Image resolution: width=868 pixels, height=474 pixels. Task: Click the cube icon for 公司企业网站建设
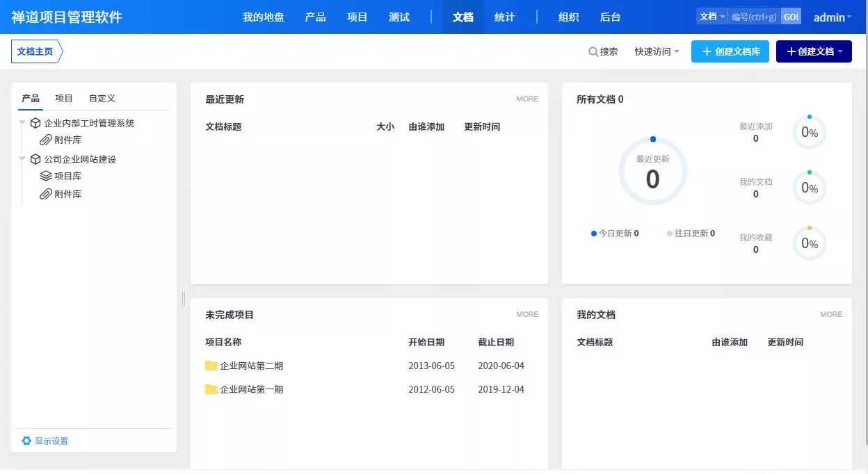coord(35,159)
